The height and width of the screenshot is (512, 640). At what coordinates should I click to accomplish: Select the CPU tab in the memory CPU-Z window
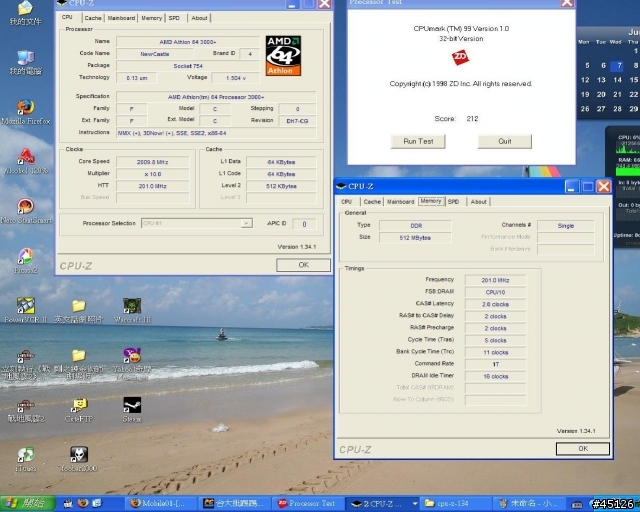click(347, 202)
